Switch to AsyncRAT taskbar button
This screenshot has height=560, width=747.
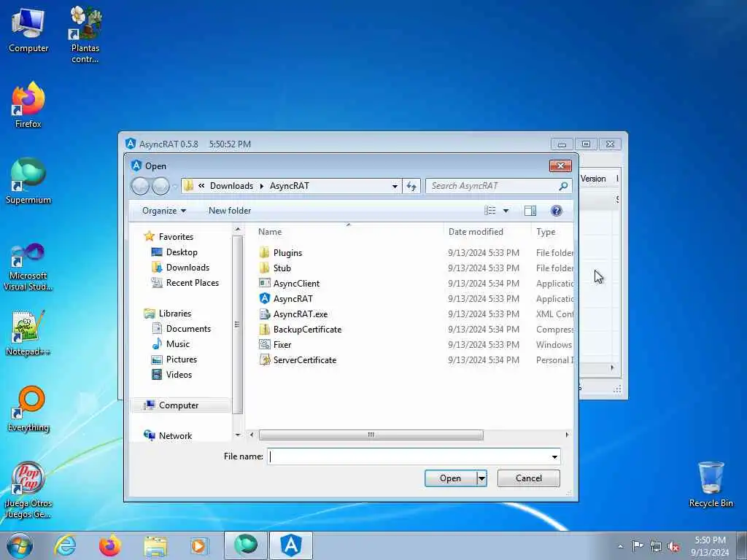pos(291,545)
